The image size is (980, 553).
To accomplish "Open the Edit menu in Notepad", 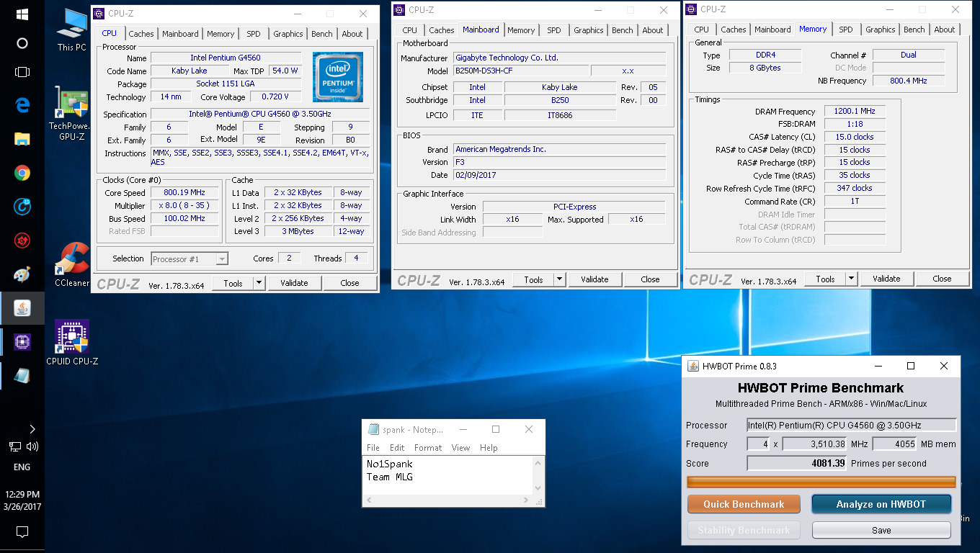I will [397, 448].
